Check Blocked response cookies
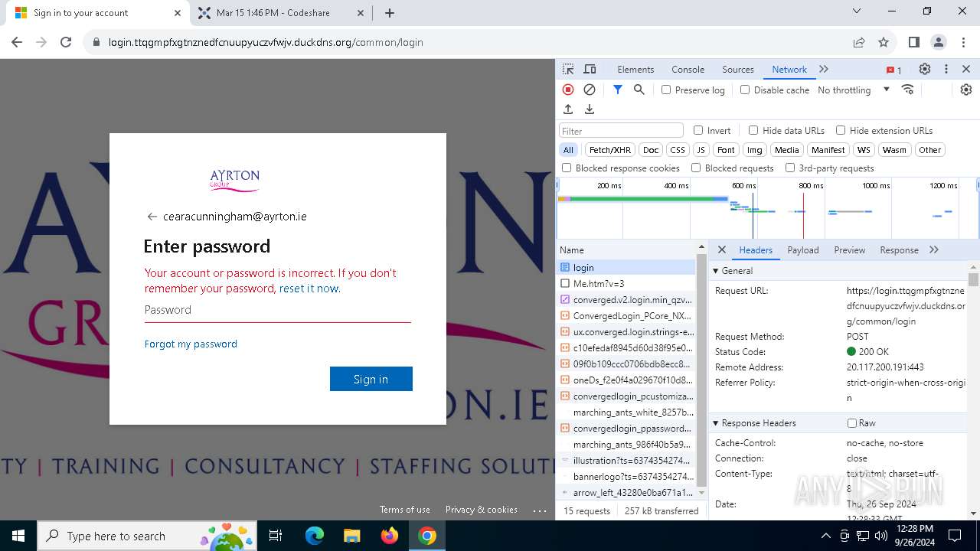 [x=567, y=168]
